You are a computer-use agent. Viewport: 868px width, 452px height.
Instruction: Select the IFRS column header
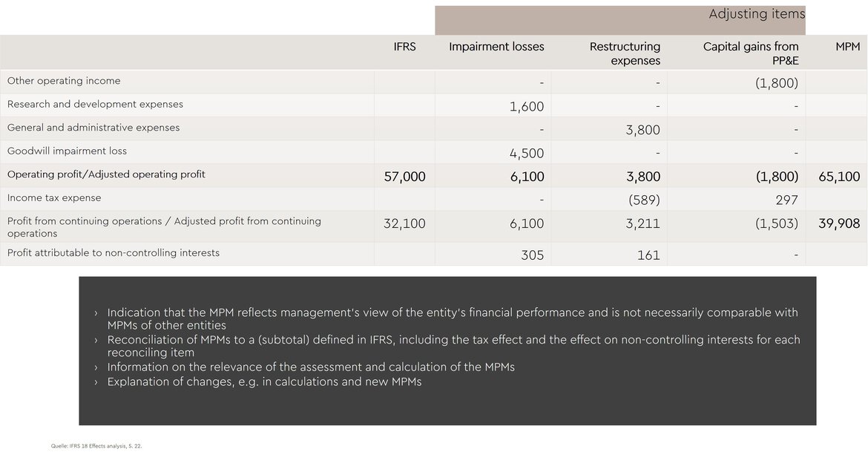[x=404, y=47]
